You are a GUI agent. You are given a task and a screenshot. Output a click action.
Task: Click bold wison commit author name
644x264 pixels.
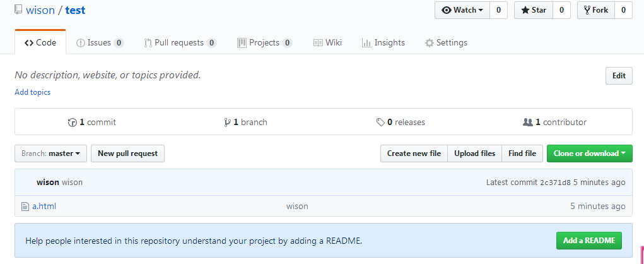pyautogui.click(x=48, y=182)
